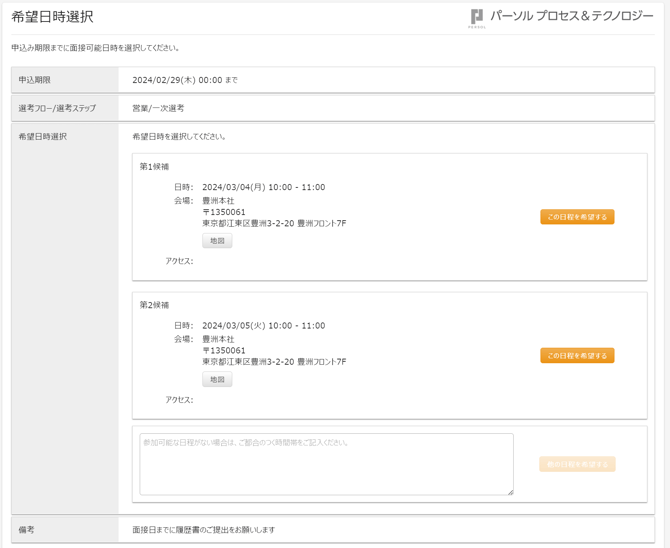
Task: Click the alternative availability text area
Action: point(326,464)
